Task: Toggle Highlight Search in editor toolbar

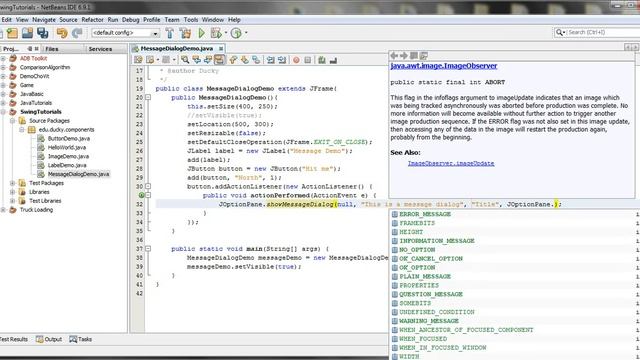Action: click(219, 60)
